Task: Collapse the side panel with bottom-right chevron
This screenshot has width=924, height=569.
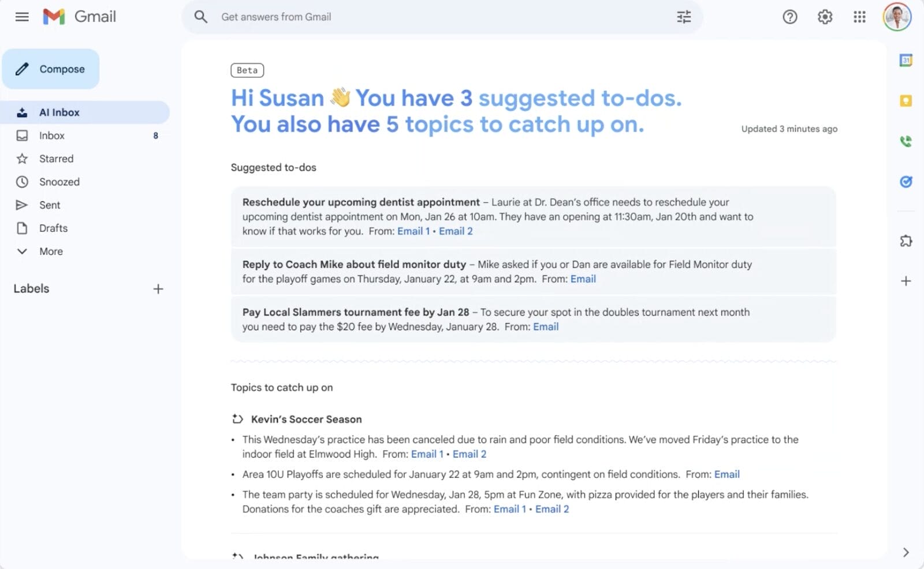Action: coord(905,551)
